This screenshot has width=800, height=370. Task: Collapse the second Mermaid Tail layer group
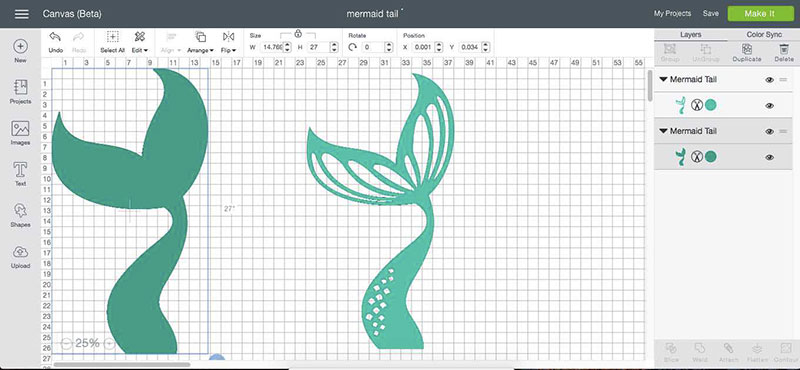coord(663,131)
